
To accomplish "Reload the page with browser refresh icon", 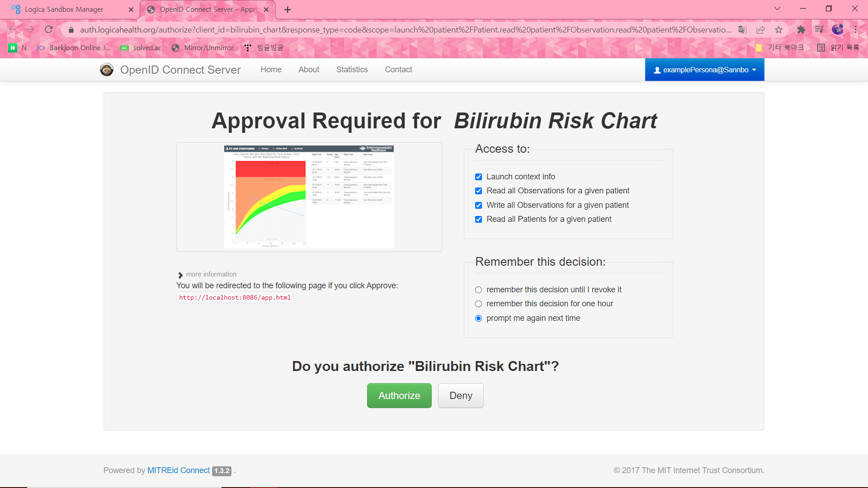I will [49, 30].
